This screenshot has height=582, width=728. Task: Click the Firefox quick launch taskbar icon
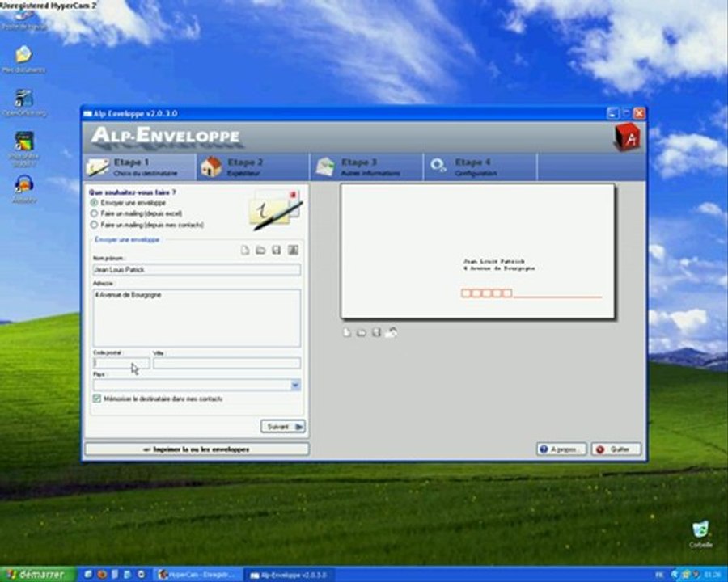(102, 575)
